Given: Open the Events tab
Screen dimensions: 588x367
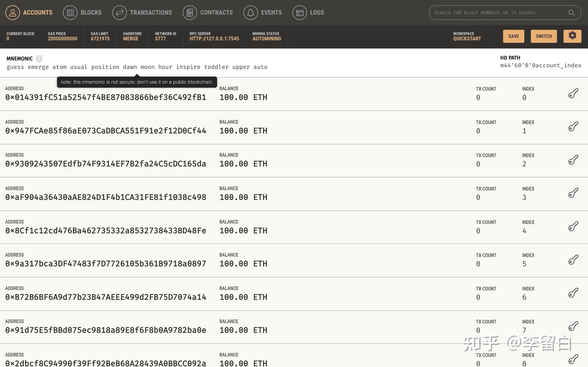Looking at the screenshot, I should pyautogui.click(x=263, y=13).
